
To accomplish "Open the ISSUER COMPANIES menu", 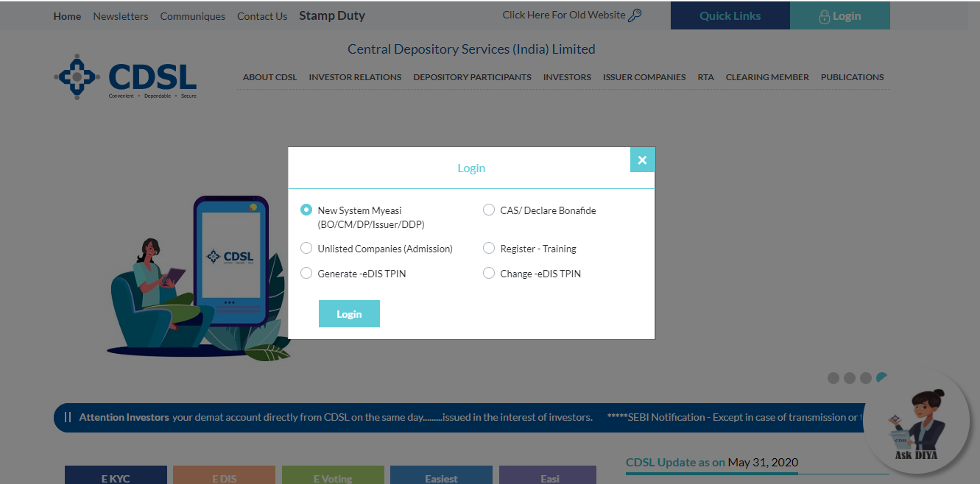I will pos(644,77).
